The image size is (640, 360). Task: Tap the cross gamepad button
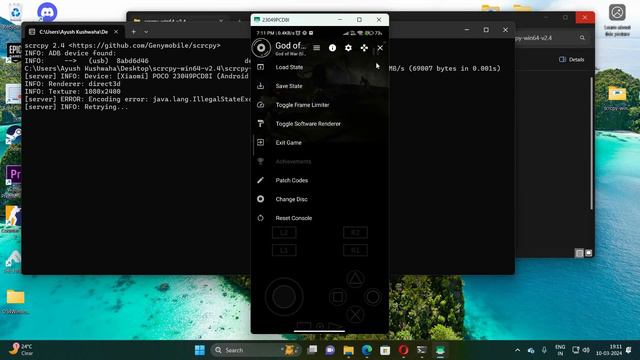point(355,314)
